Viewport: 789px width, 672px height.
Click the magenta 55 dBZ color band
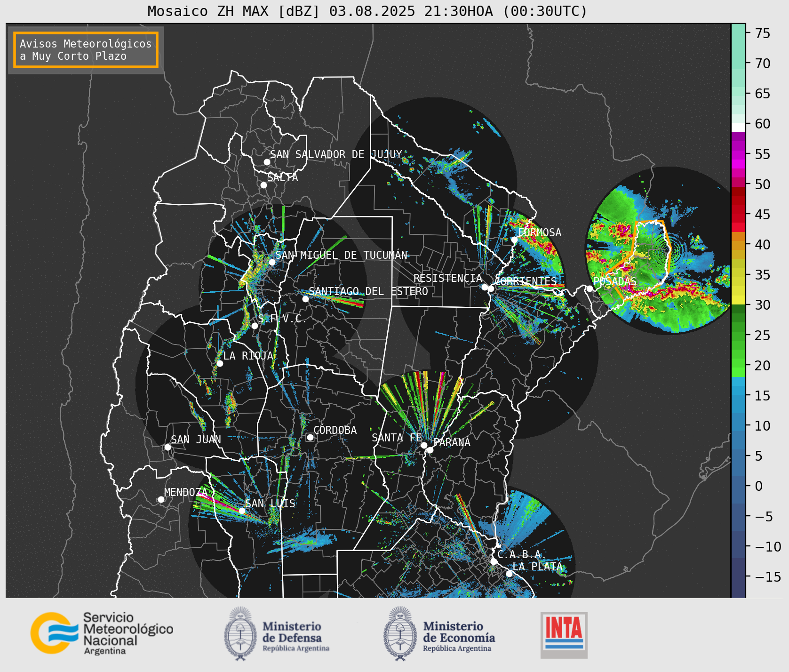(738, 155)
